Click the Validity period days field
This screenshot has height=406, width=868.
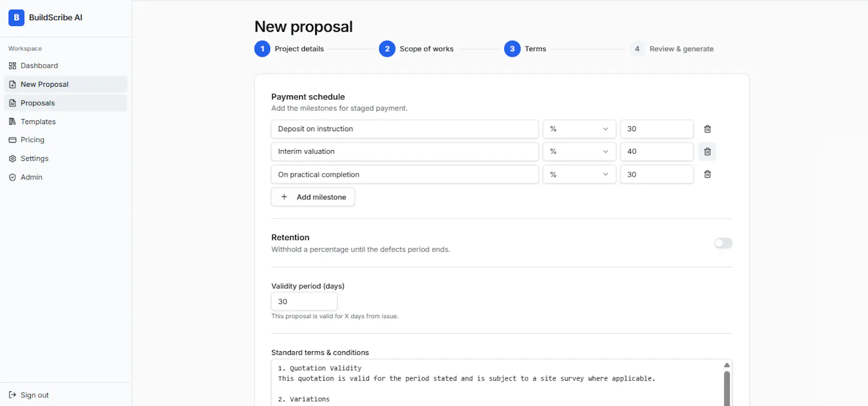[x=304, y=301]
